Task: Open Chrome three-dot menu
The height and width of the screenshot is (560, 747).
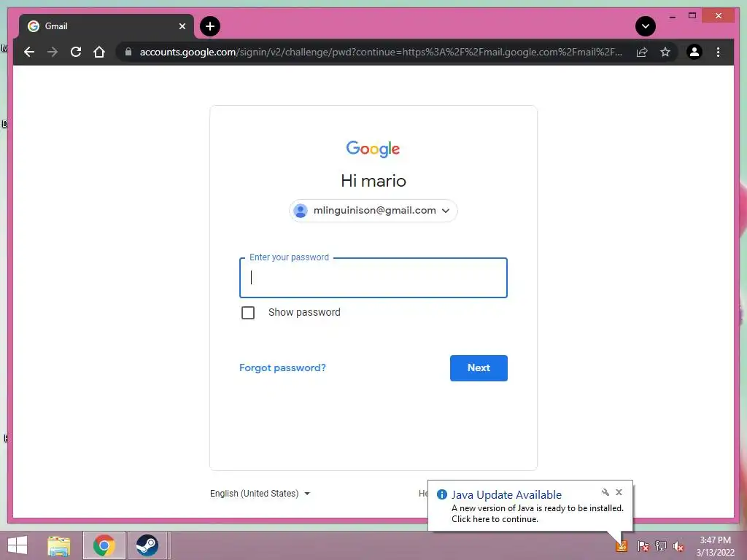Action: [718, 52]
